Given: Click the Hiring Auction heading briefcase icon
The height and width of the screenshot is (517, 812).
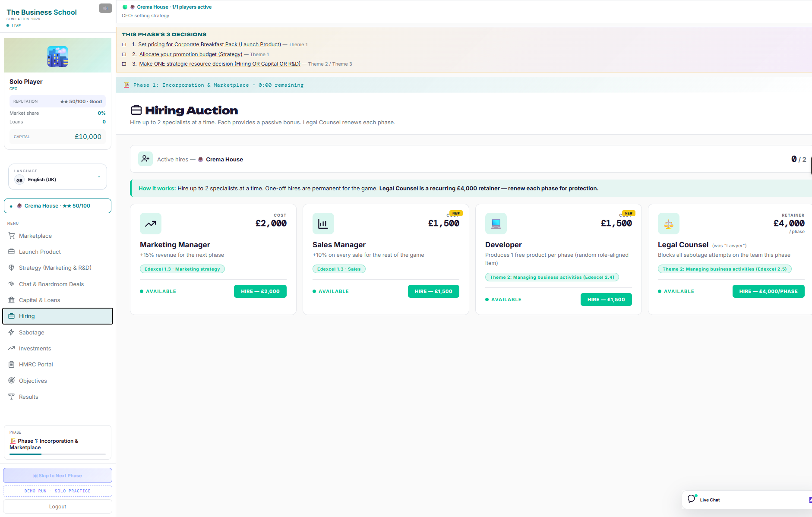Looking at the screenshot, I should 136,110.
